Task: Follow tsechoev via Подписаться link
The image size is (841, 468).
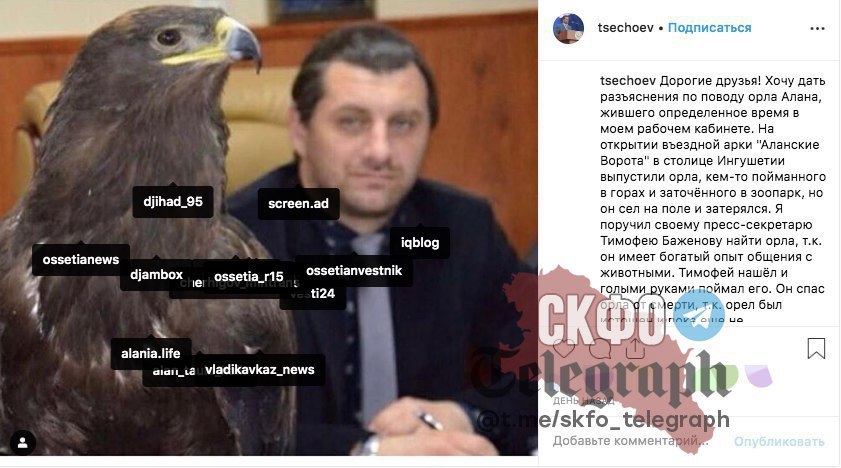Action: click(x=709, y=28)
